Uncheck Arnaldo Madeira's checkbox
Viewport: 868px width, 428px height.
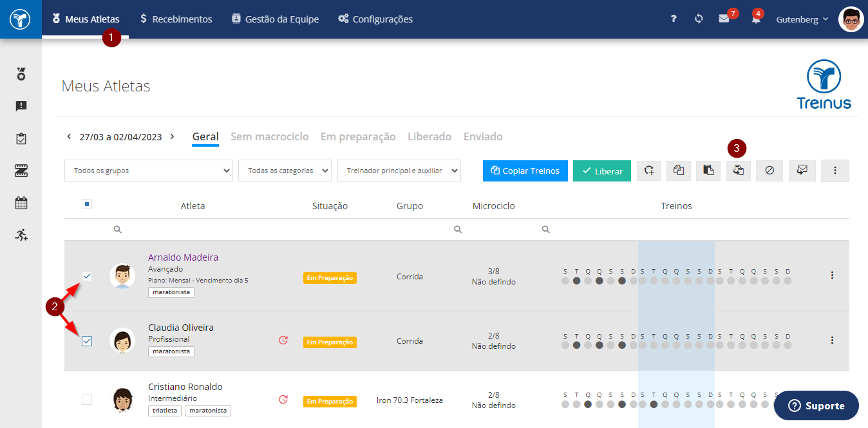pyautogui.click(x=87, y=276)
